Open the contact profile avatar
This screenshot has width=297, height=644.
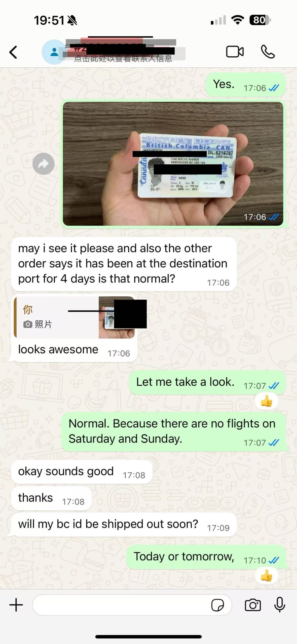54,52
